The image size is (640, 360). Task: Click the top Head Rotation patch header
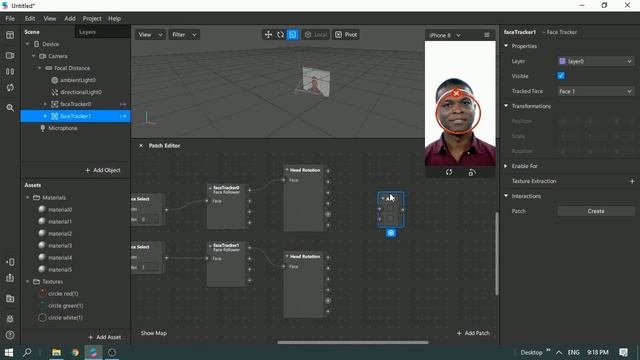pos(304,170)
